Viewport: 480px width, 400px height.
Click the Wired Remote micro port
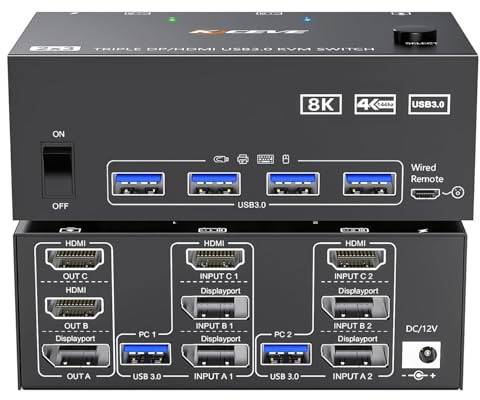coord(425,194)
